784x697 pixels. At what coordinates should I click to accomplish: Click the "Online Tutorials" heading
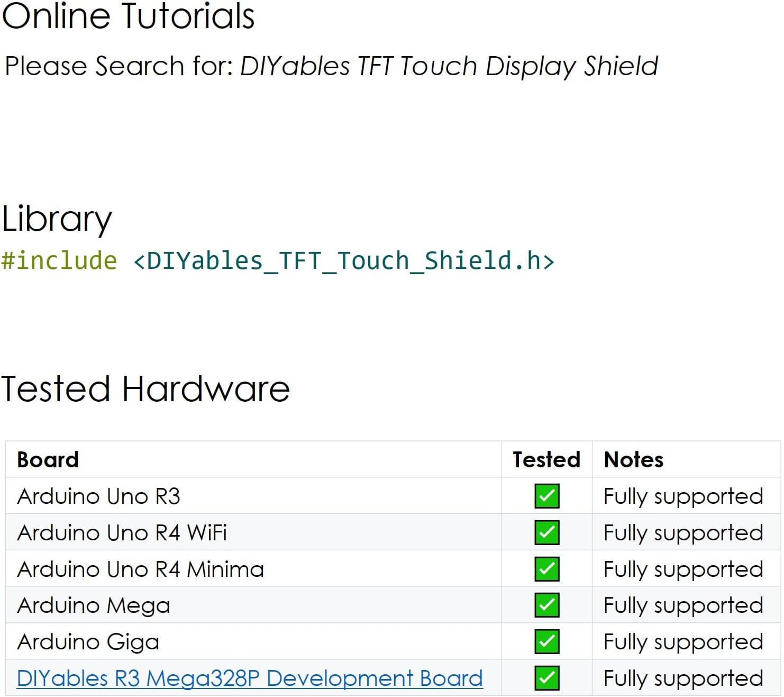pyautogui.click(x=129, y=16)
